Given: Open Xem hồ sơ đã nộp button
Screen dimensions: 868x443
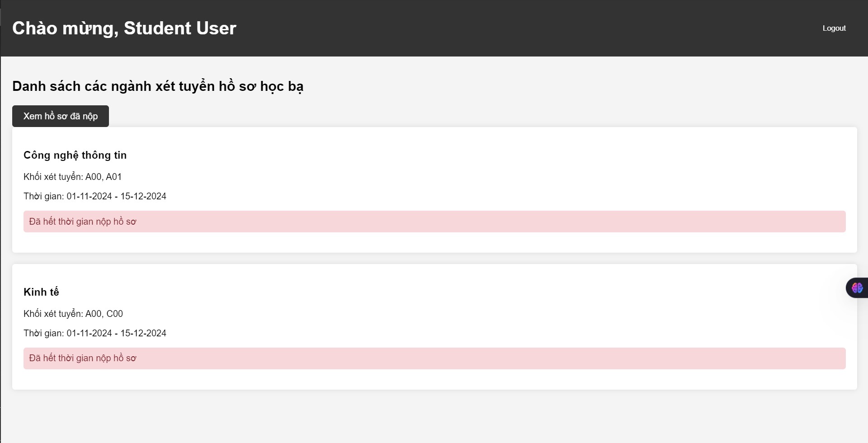Looking at the screenshot, I should tap(61, 116).
